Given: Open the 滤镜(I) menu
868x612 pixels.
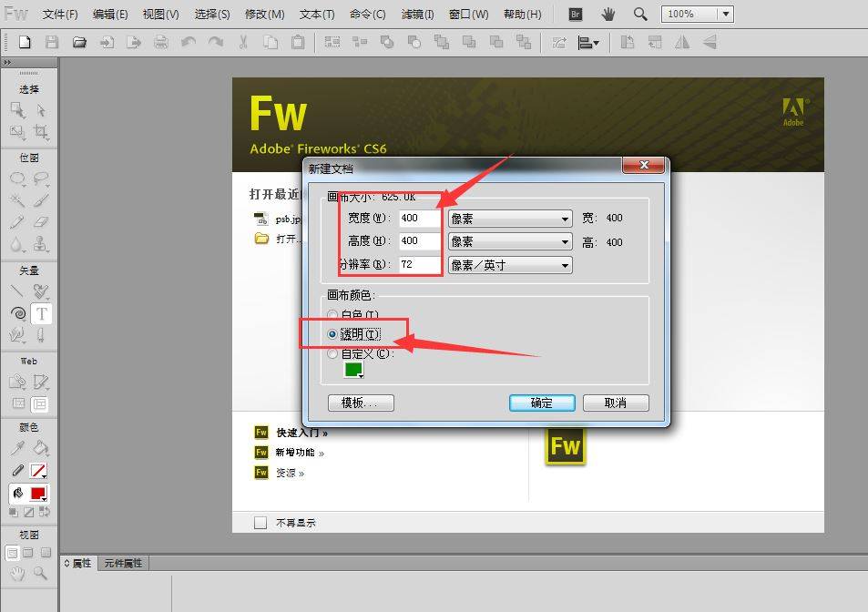Looking at the screenshot, I should tap(417, 15).
